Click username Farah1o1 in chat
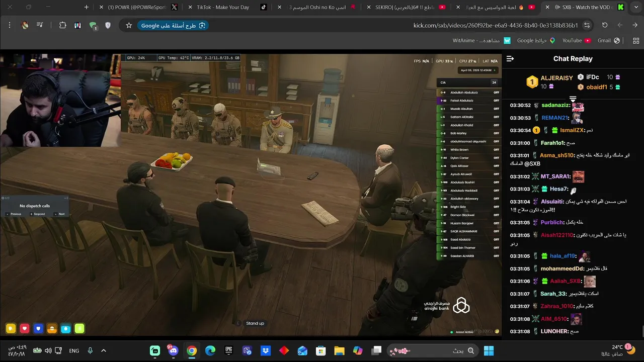Viewport: 644px width, 362px height. (552, 143)
